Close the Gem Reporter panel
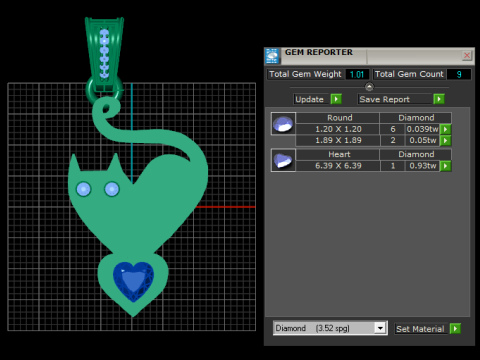 (x=467, y=55)
